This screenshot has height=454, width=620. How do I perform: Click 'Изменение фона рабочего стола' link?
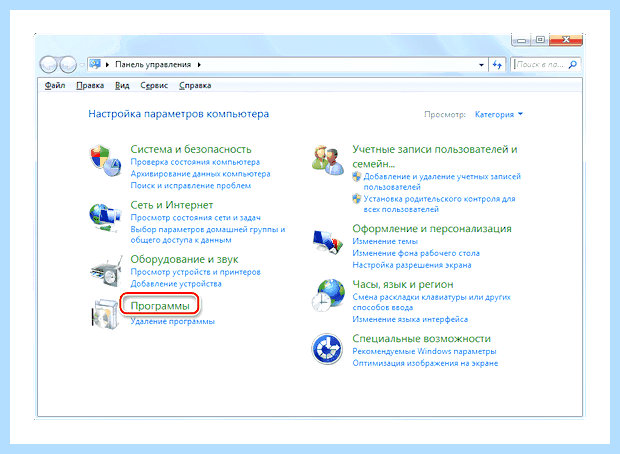pos(416,253)
